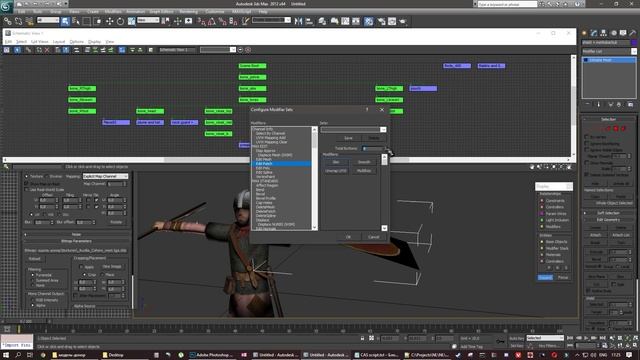This screenshot has width=640, height=360.
Task: Open Adobe Photoshop from taskbar
Action: (212, 355)
